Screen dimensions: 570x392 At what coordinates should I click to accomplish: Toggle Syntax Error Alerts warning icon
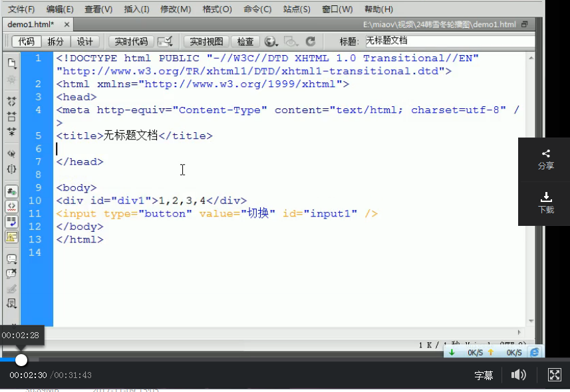click(x=11, y=237)
